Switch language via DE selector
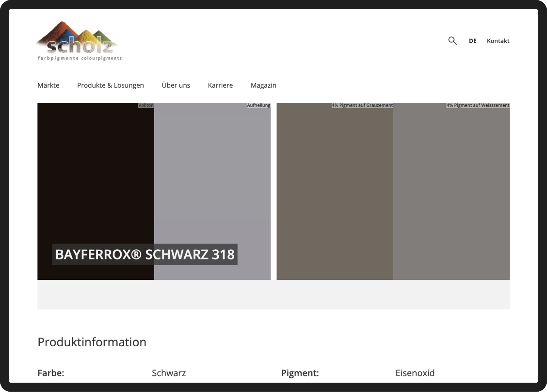This screenshot has height=392, width=547. (x=473, y=41)
